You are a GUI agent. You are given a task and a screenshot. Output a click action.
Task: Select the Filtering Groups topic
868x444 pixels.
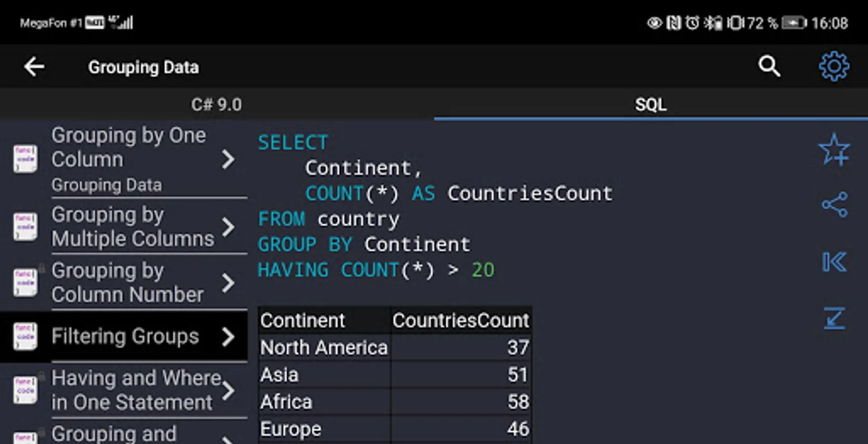pos(124,336)
